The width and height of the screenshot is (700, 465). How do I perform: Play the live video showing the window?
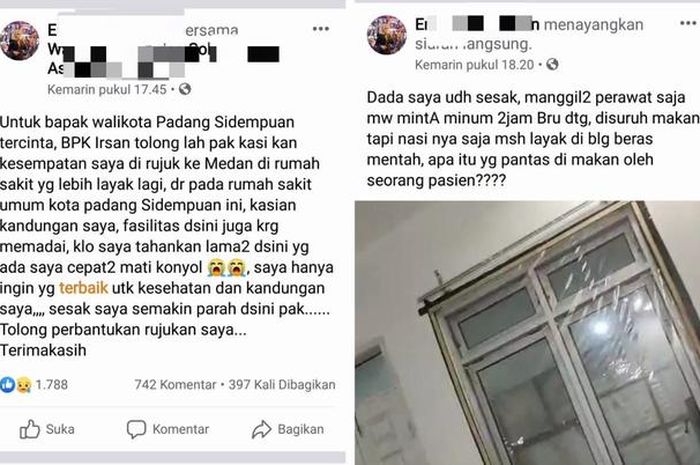(527, 333)
